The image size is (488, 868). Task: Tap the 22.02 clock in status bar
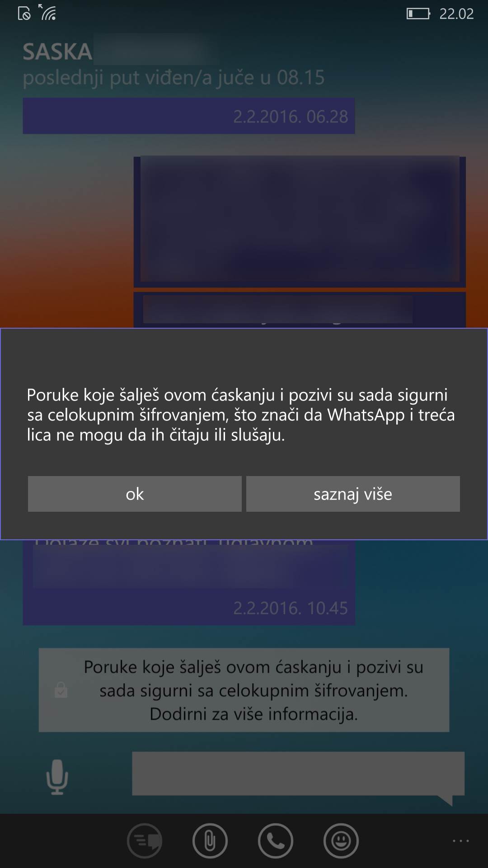(456, 14)
